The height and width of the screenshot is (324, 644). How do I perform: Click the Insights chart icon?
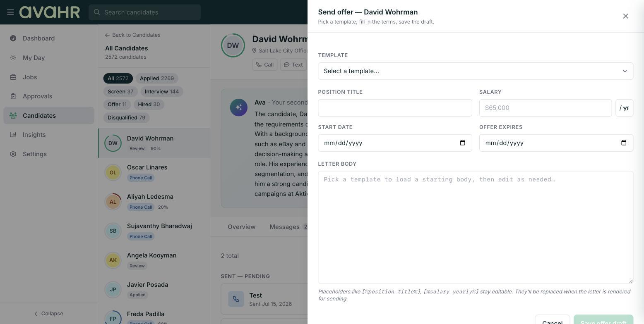tap(13, 135)
